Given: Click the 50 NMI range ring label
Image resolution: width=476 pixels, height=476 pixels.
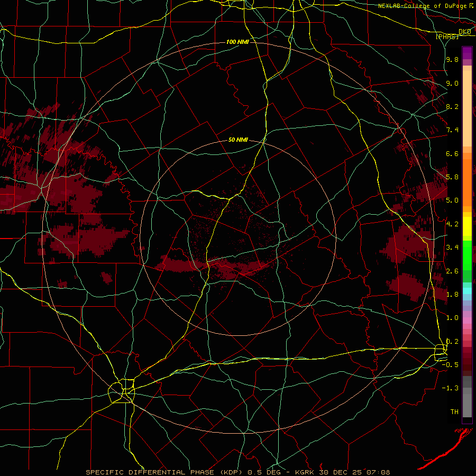Looking at the screenshot, I should click(238, 140).
